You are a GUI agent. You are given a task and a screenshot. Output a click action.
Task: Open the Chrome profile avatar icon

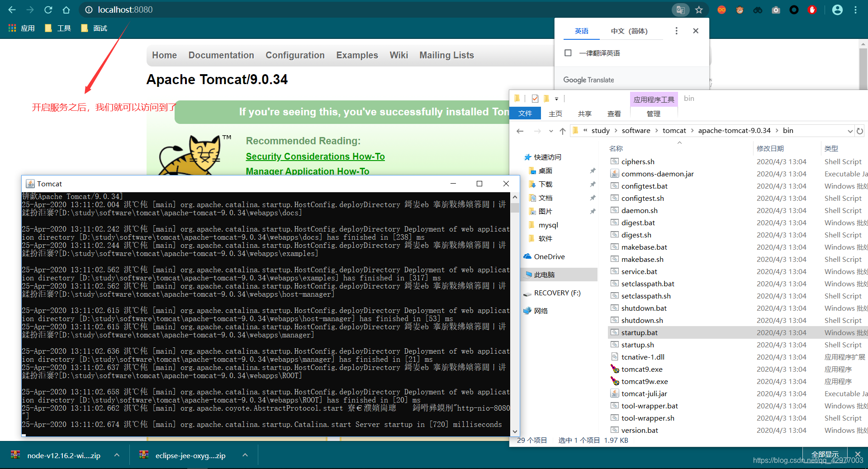tap(837, 9)
